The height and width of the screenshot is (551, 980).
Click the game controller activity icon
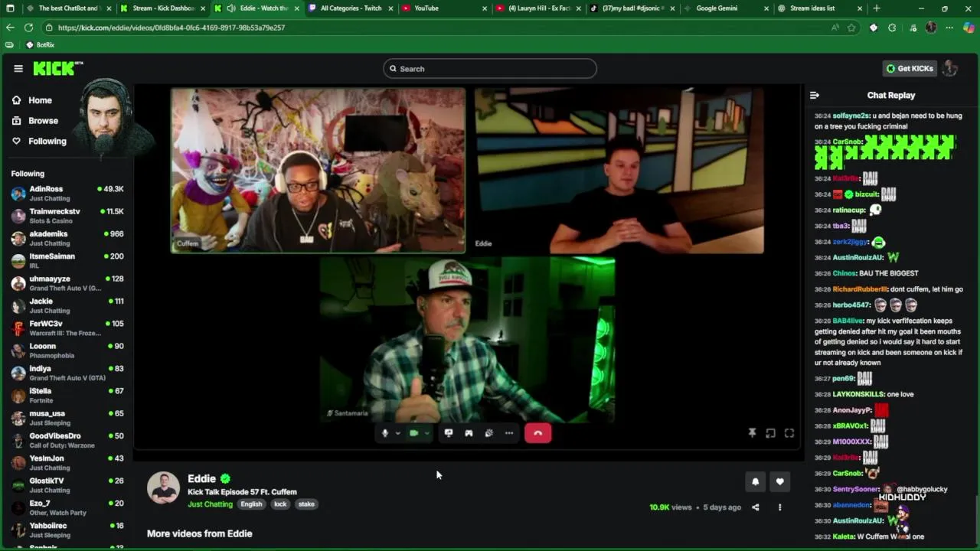tap(469, 433)
